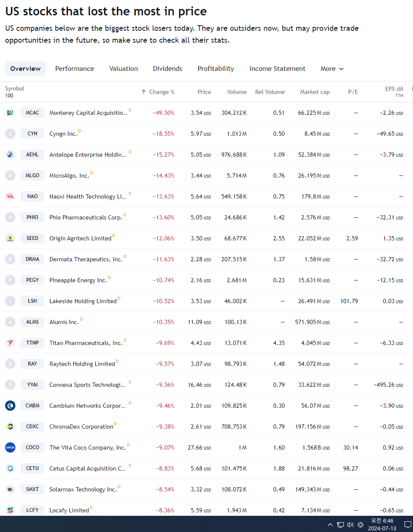This screenshot has height=532, width=413.
Task: Click the PEGY company logo icon
Action: [x=10, y=280]
